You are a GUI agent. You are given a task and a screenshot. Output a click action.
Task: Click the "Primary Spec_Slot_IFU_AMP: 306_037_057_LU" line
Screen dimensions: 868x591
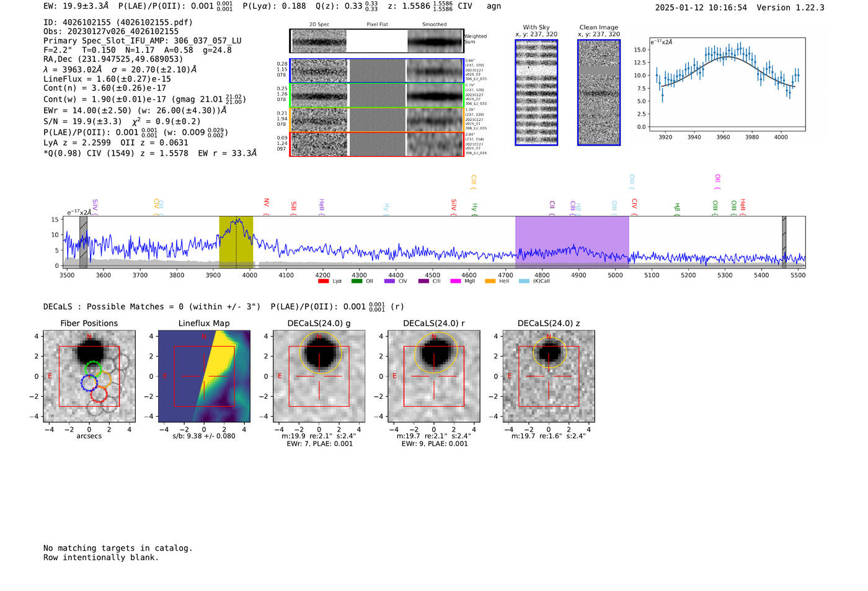143,41
